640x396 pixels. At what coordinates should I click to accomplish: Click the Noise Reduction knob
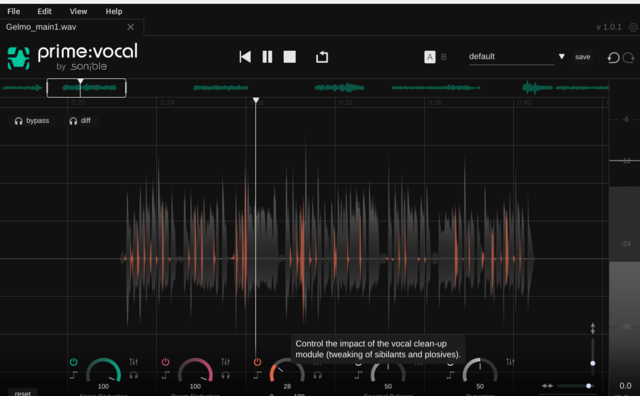103,370
